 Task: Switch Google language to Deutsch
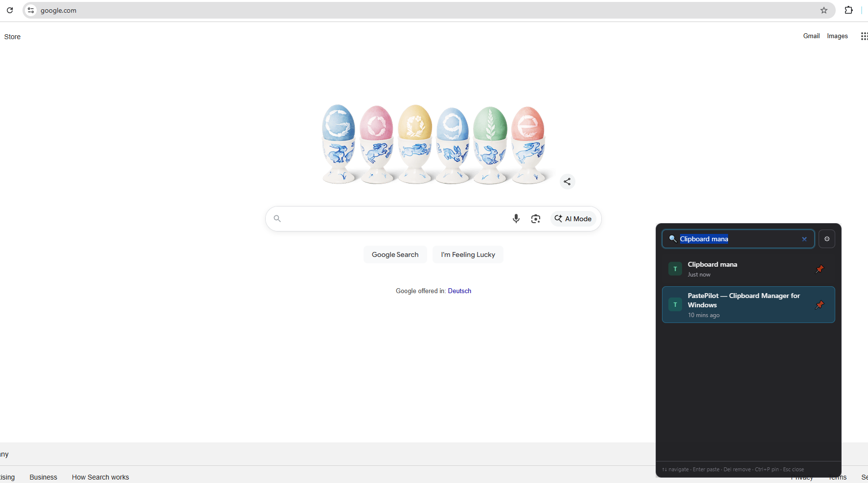[x=459, y=291]
